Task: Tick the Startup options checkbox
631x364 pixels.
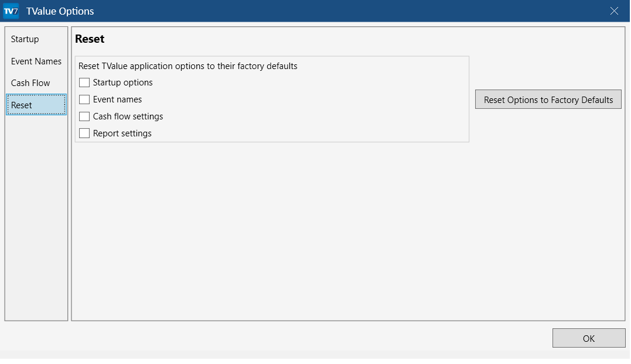Action: (x=84, y=83)
